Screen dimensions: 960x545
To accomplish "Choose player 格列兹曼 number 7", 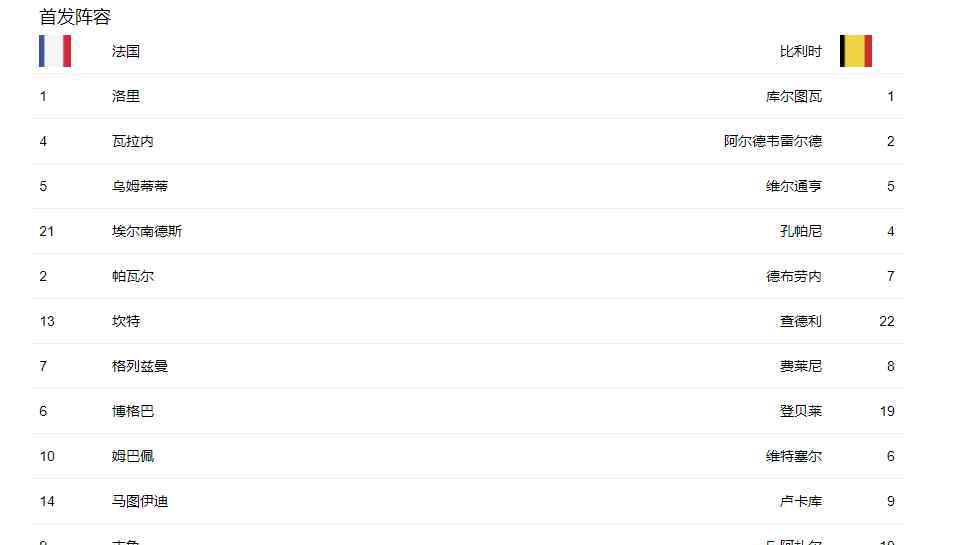I will [140, 367].
